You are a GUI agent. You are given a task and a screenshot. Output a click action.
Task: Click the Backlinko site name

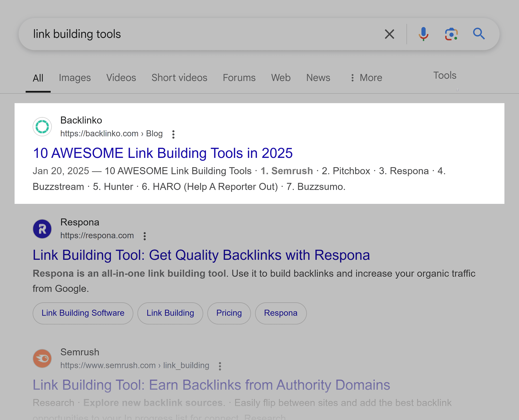pos(81,120)
